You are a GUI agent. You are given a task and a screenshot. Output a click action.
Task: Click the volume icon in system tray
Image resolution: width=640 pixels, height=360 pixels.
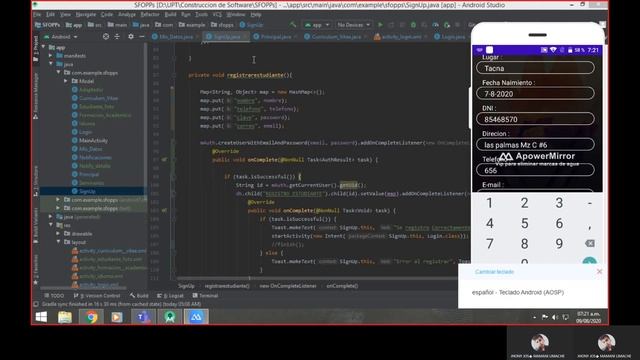pyautogui.click(x=555, y=317)
